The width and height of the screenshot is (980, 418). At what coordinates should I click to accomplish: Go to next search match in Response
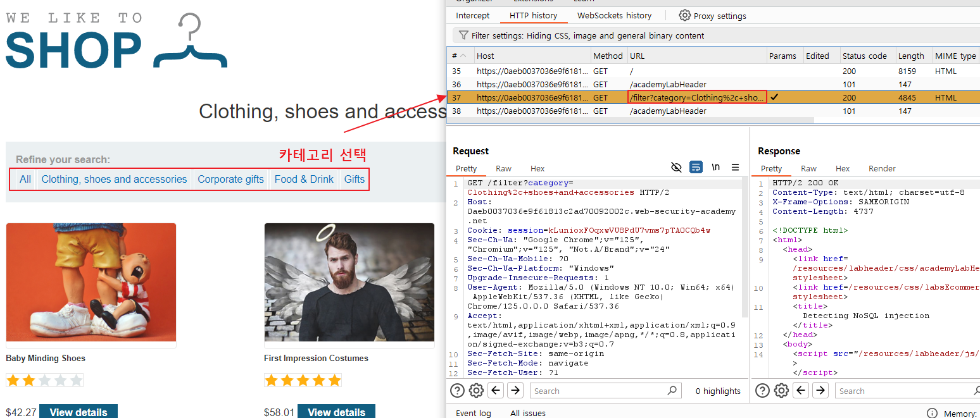820,390
